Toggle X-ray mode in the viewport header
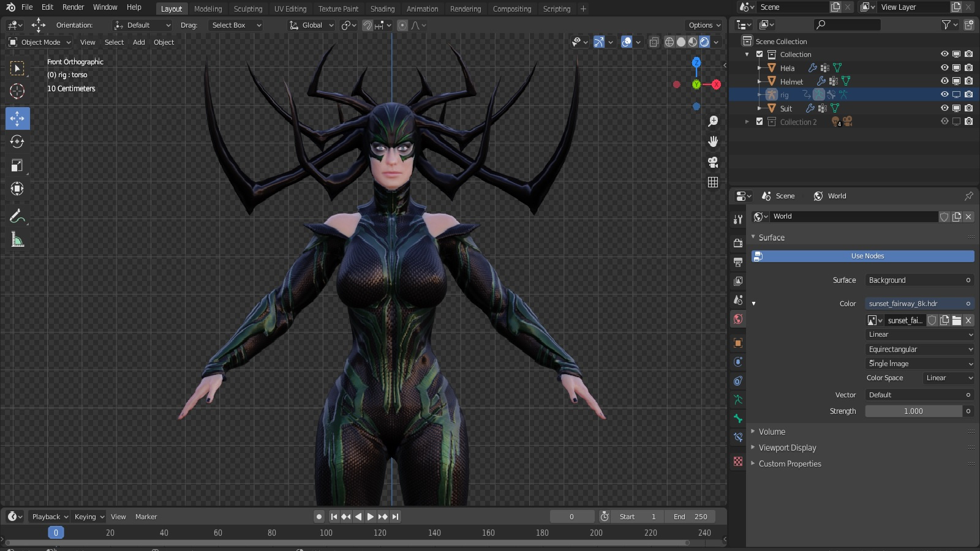The width and height of the screenshot is (980, 551). pos(654,42)
